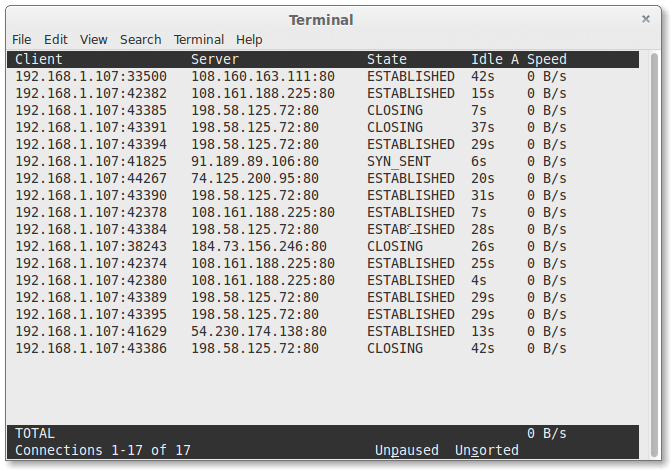Viewport: 671px width, 470px height.
Task: Click the TOTAL summary line
Action: (x=35, y=434)
